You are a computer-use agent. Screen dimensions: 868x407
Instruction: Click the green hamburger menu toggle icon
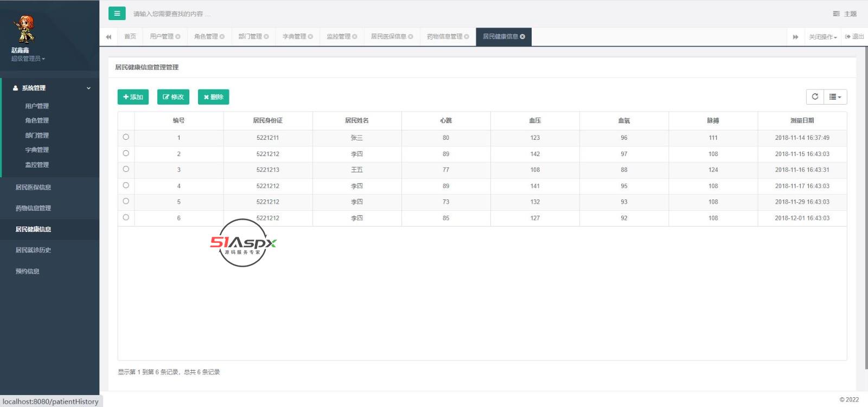coord(117,14)
